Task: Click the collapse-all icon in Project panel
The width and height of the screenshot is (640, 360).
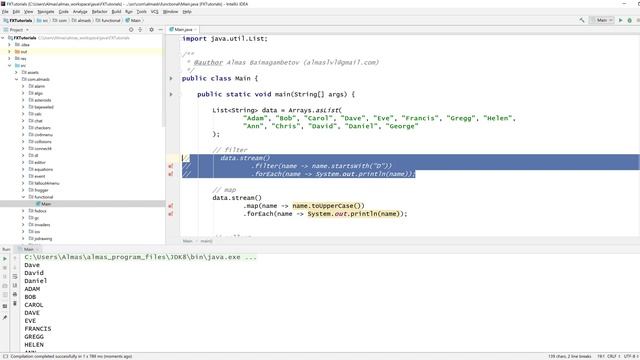Action: click(140, 30)
